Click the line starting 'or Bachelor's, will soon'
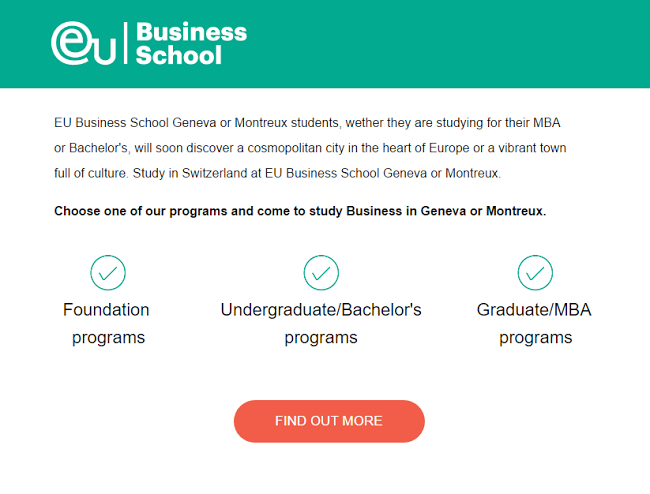Viewport: 650px width, 494px height. pos(310,148)
